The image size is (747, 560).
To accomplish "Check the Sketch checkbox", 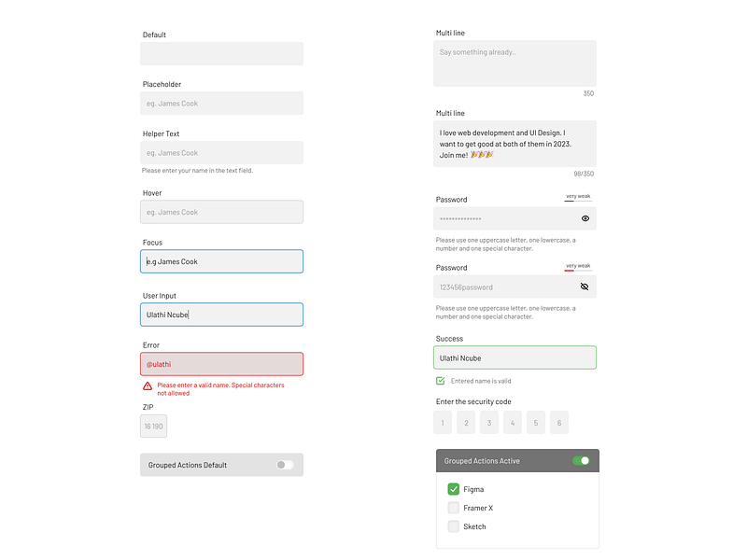I will 454,525.
